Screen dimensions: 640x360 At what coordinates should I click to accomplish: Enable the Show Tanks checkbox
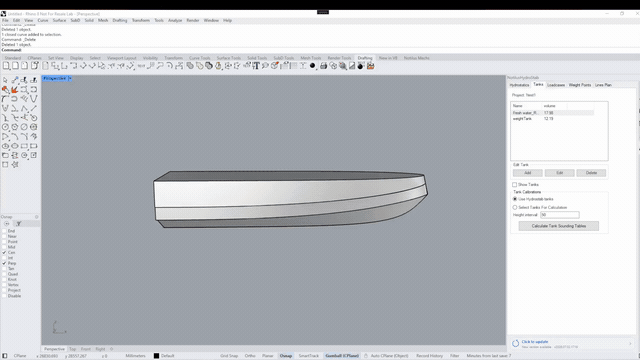point(515,184)
